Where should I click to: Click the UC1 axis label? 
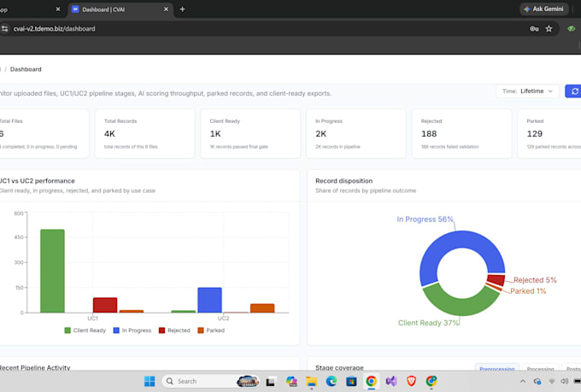pos(92,319)
